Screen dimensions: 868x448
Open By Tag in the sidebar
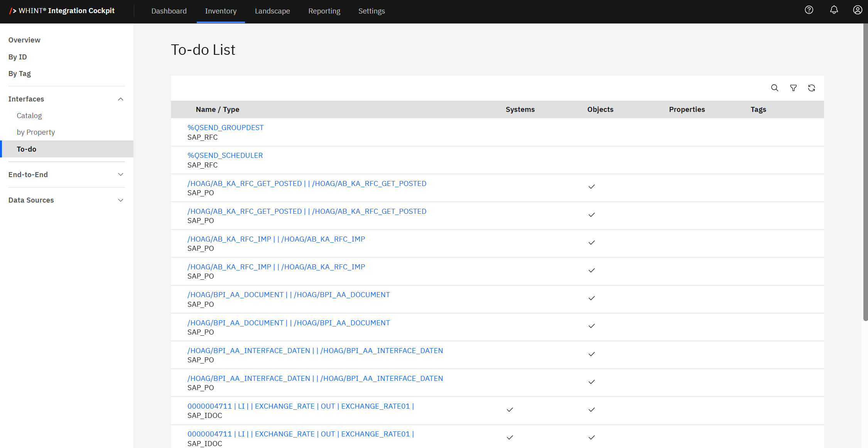[x=20, y=74]
